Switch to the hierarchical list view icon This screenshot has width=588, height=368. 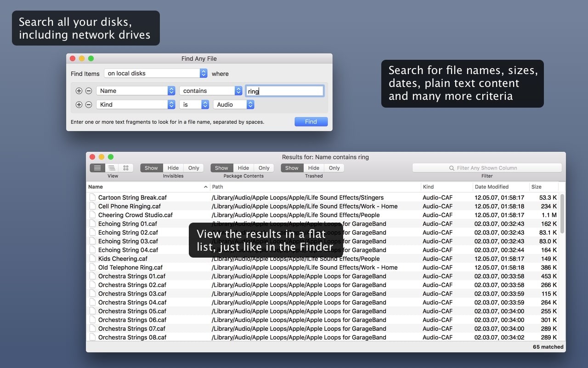pyautogui.click(x=113, y=168)
